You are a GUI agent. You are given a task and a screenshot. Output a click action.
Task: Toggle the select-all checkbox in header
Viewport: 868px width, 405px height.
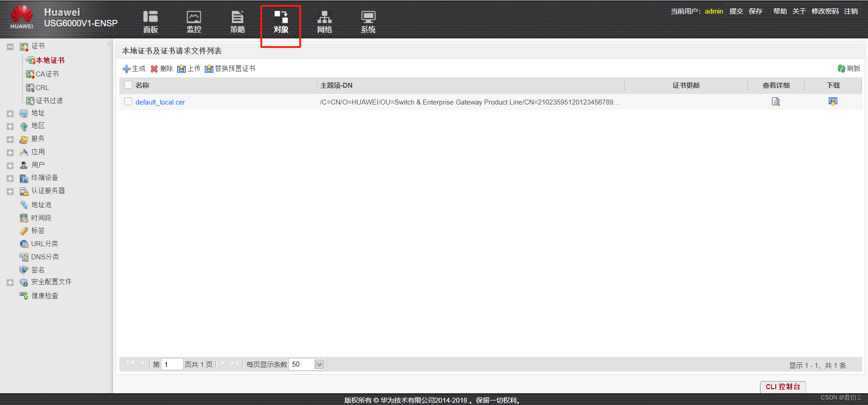pos(128,85)
